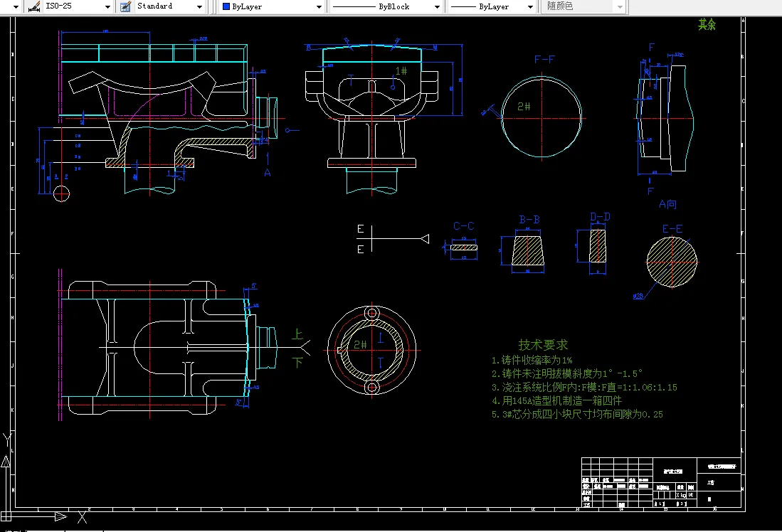
Task: Open the ISO-25 dimension style dropdown
Action: [x=107, y=6]
